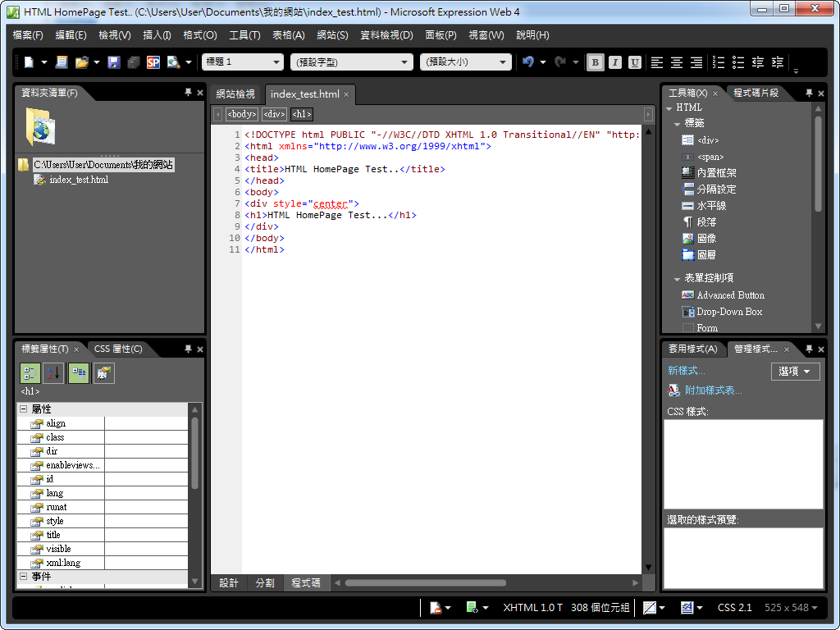Click the SharePoint SP toolbar icon
The image size is (840, 630).
point(153,62)
